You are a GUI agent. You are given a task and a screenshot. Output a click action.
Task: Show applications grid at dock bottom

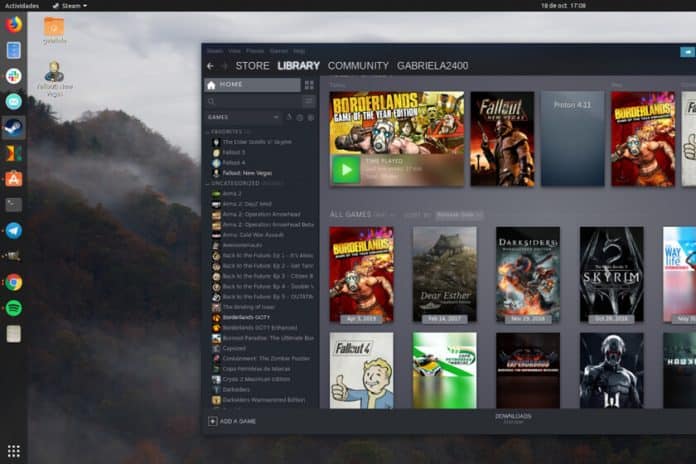point(14,451)
